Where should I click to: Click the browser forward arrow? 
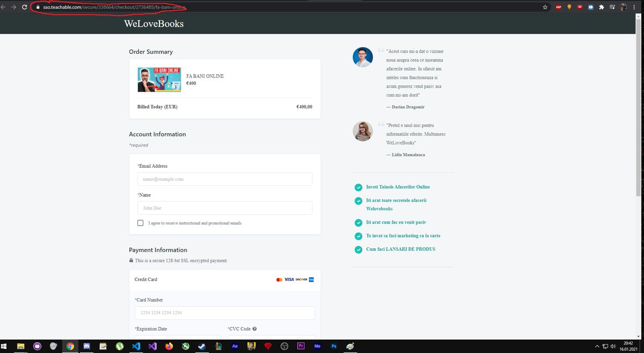(13, 7)
